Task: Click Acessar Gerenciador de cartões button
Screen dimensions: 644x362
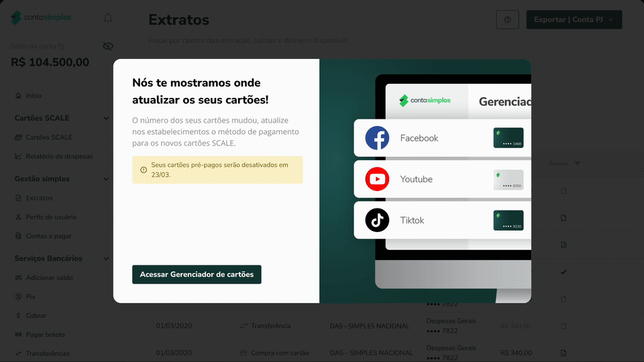Action: click(197, 274)
